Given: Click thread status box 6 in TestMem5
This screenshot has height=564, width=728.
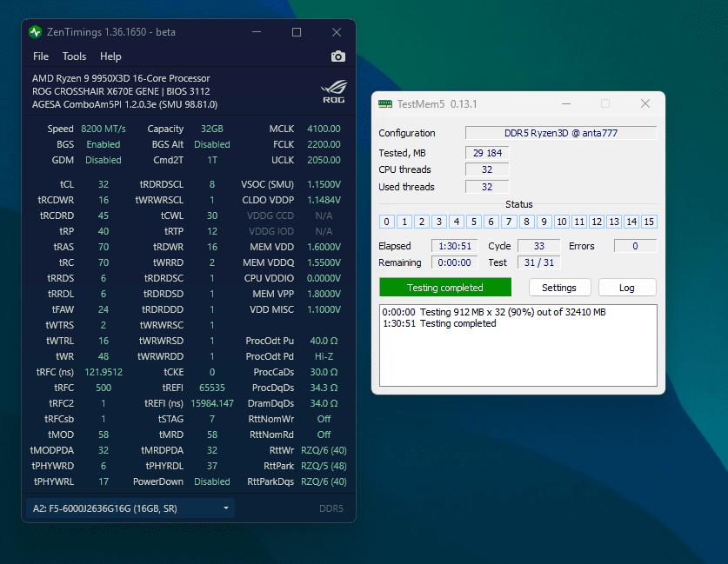Looking at the screenshot, I should click(491, 222).
